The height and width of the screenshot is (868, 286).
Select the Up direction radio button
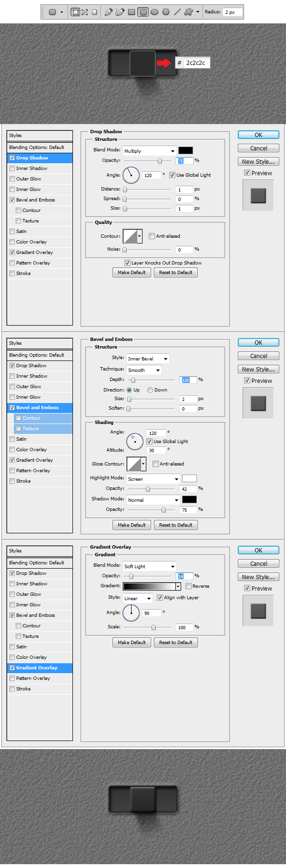click(129, 390)
